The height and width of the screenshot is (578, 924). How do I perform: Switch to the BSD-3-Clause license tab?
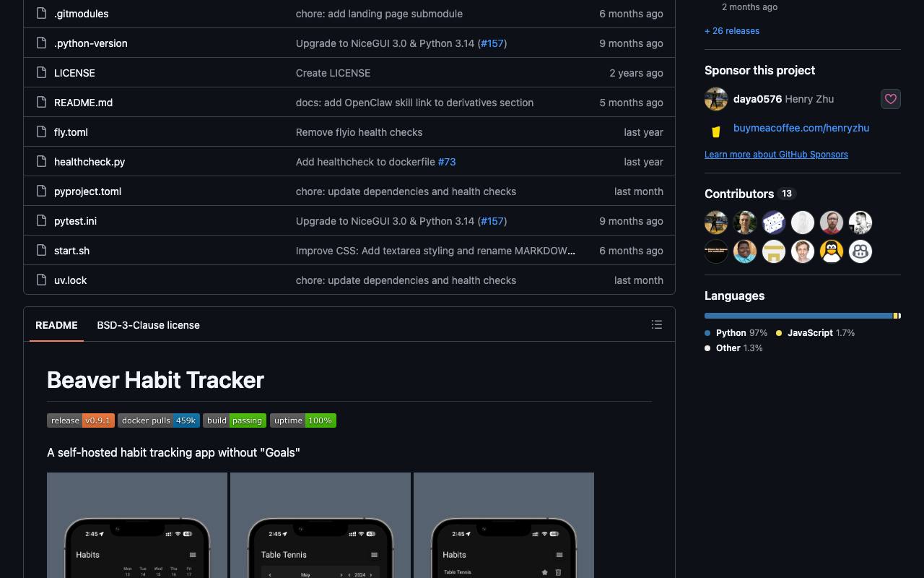tap(148, 325)
